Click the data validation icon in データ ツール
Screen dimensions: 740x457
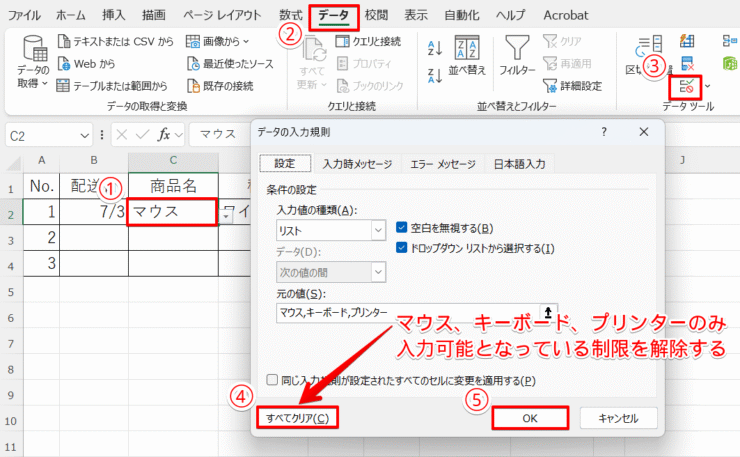click(686, 86)
